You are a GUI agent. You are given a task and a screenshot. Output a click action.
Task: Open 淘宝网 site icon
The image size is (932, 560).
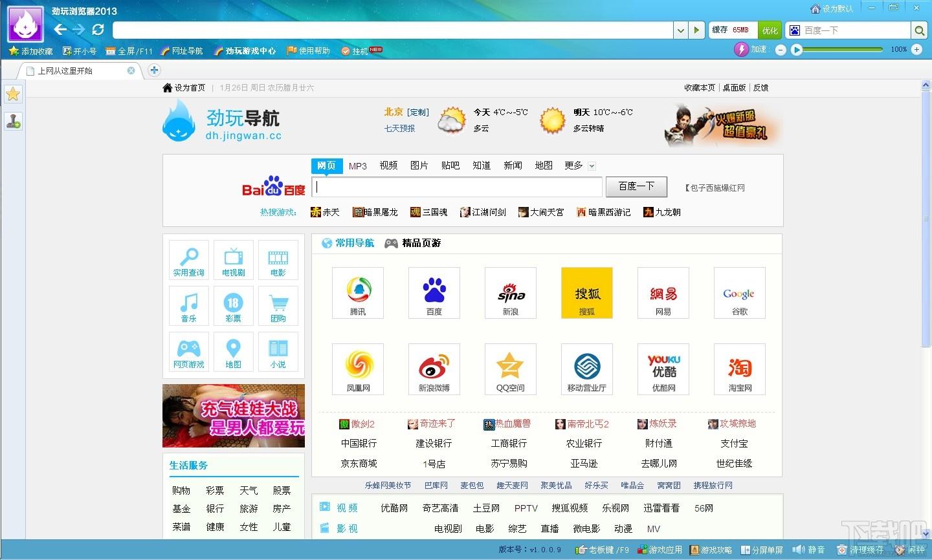pyautogui.click(x=740, y=369)
